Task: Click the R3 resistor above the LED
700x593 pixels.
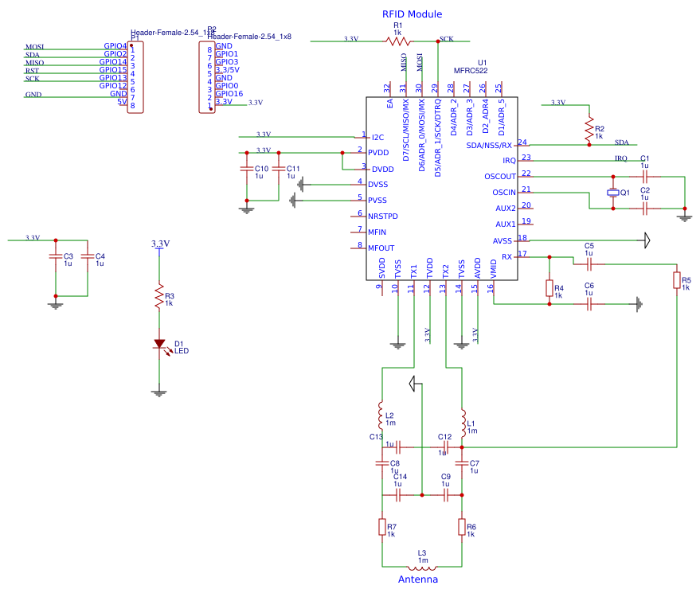Action: tap(159, 296)
